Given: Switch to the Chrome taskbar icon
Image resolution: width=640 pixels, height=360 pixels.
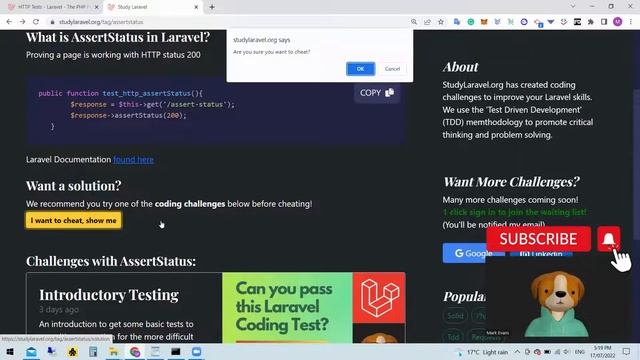Looking at the screenshot, I should tap(135, 351).
